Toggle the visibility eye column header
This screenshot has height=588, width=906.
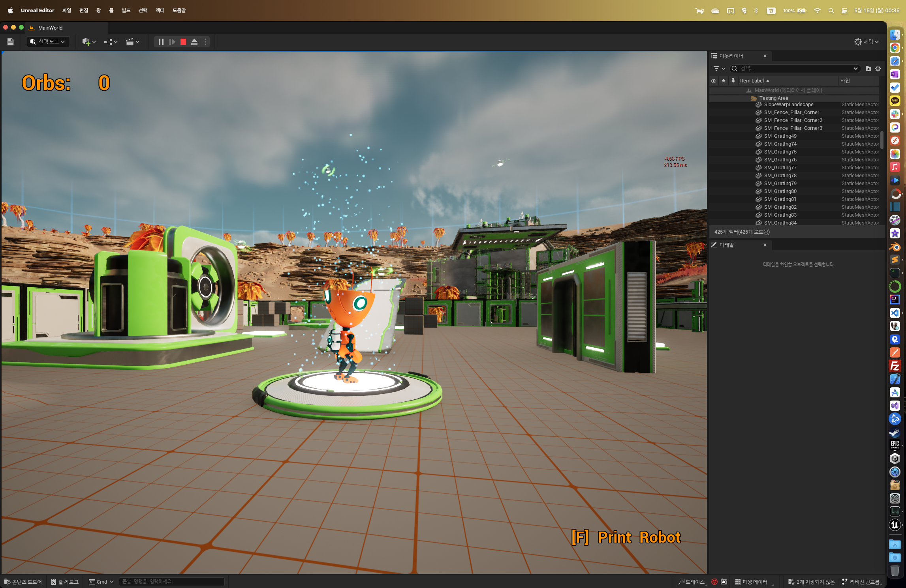[x=713, y=81]
